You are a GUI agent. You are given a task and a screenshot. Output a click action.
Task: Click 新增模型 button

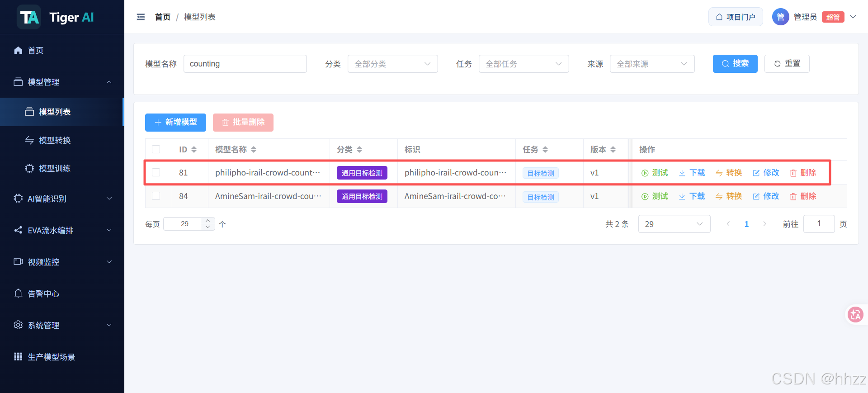click(x=175, y=123)
